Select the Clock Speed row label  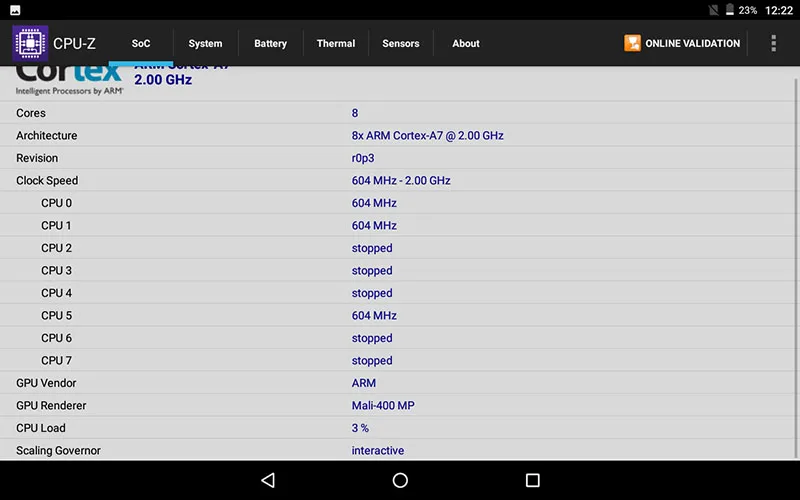tap(47, 181)
